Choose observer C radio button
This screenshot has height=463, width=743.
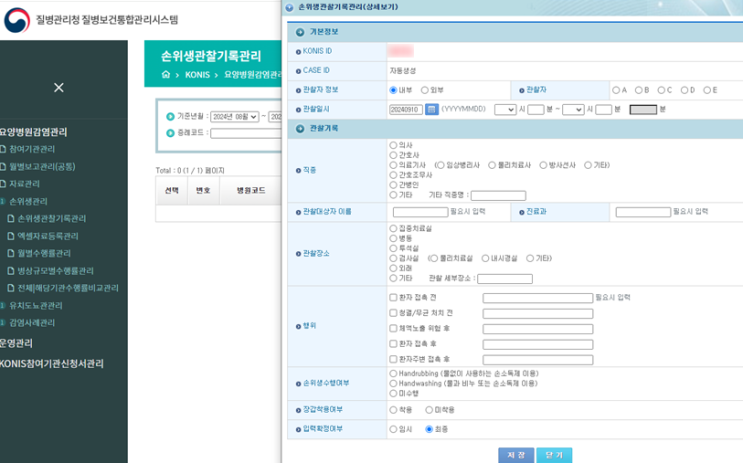click(661, 90)
